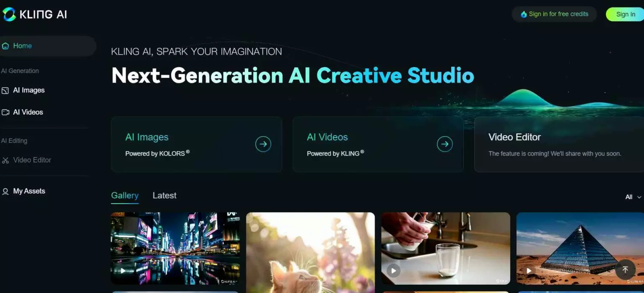Play the glass pyramid desert video
The width and height of the screenshot is (644, 293).
coord(529,271)
